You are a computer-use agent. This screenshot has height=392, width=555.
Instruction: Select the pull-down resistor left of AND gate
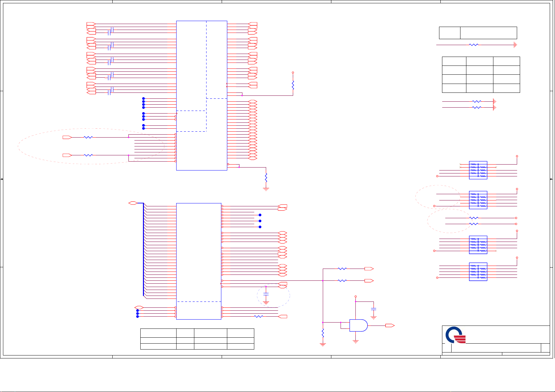click(323, 333)
